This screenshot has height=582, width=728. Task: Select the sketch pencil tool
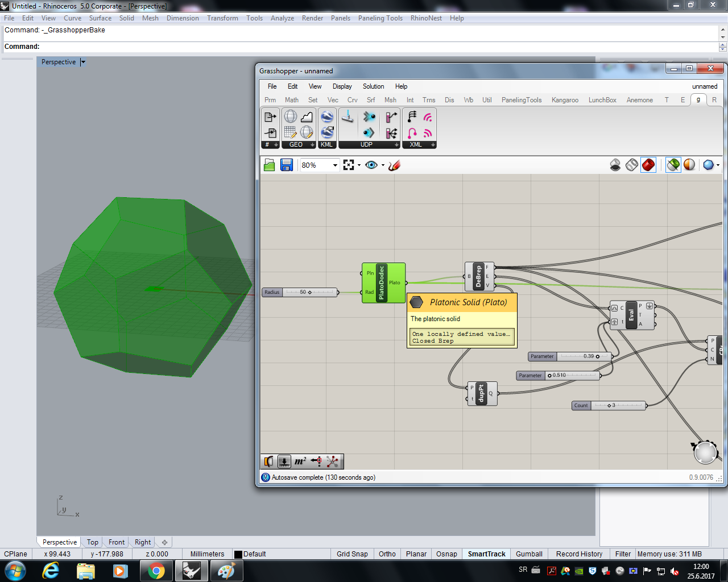coord(395,165)
